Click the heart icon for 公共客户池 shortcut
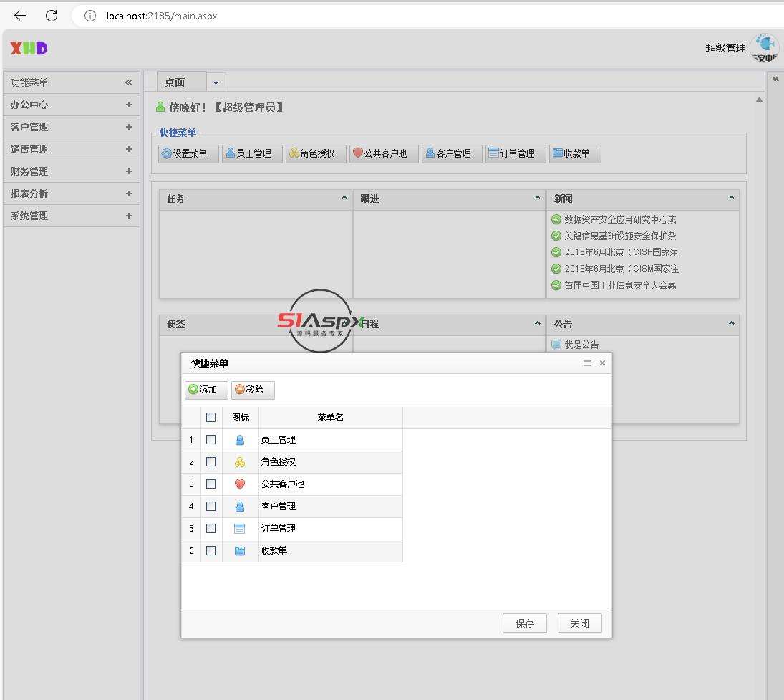The width and height of the screenshot is (784, 700). (x=358, y=153)
